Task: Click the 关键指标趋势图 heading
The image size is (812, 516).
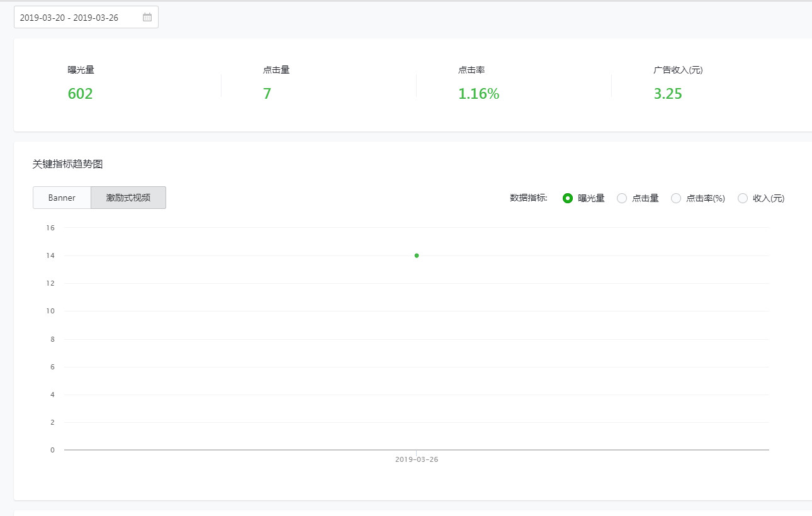Action: click(x=67, y=164)
